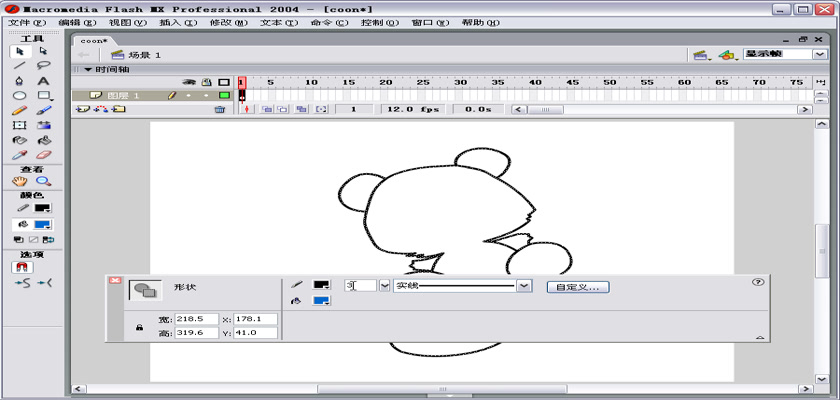Toggle the Onion Skin Outlines button
840x400 pixels.
point(282,109)
